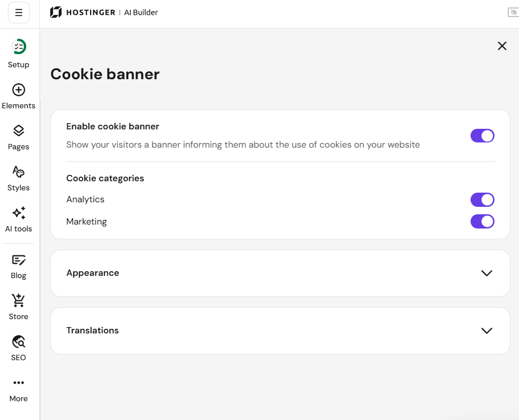Viewport: 519px width, 420px height.
Task: Open the SEO globe icon
Action: click(19, 341)
